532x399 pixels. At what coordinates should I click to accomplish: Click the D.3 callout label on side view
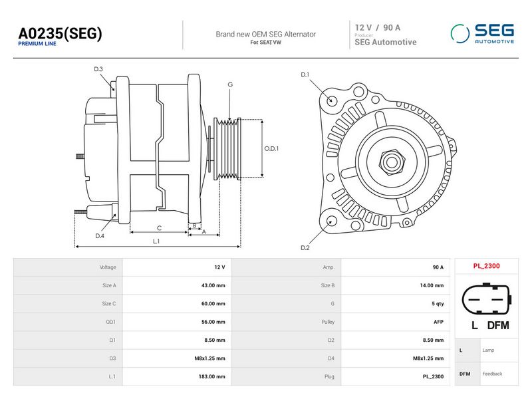coord(98,69)
